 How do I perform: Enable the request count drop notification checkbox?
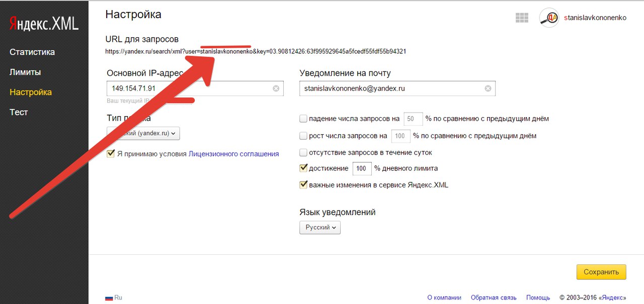pos(303,119)
